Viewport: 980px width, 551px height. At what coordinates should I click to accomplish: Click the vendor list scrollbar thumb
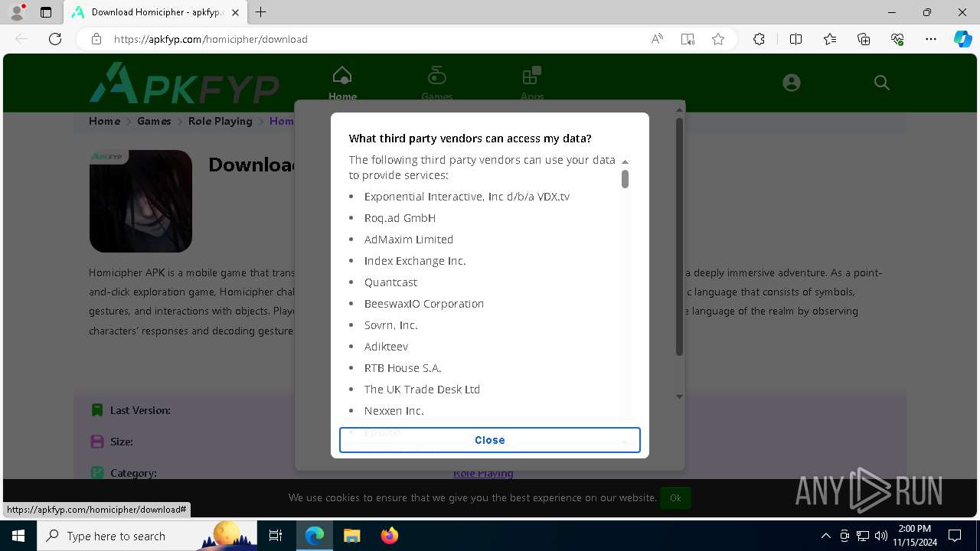[x=625, y=179]
